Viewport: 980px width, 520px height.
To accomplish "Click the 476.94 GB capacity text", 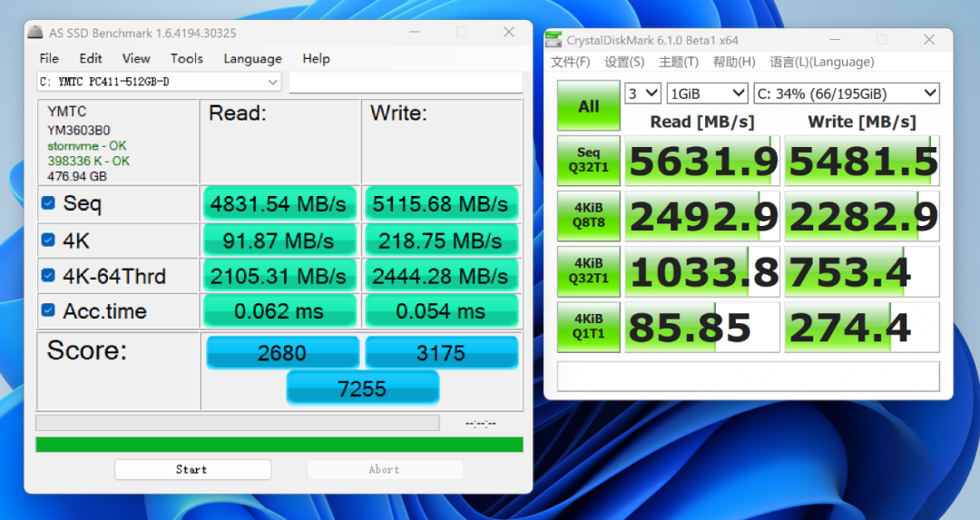I will [77, 176].
